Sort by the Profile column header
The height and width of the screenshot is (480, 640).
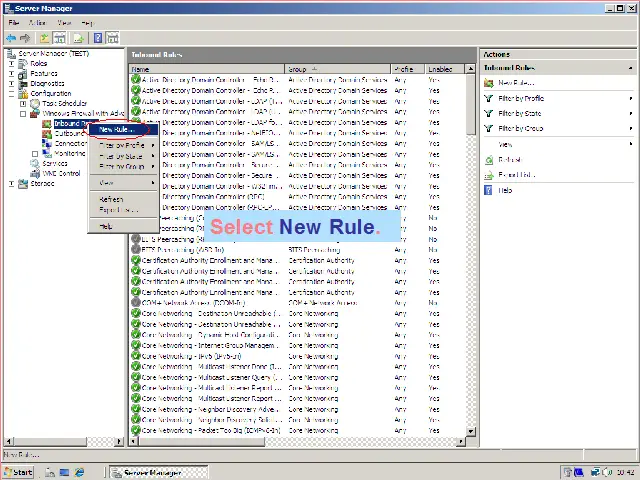[x=408, y=69]
